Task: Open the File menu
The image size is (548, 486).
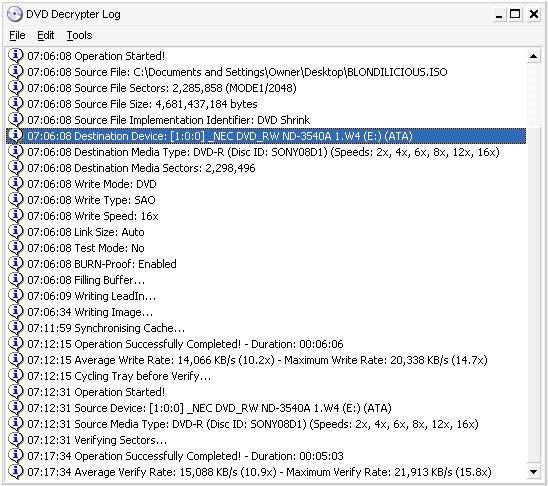Action: [17, 35]
